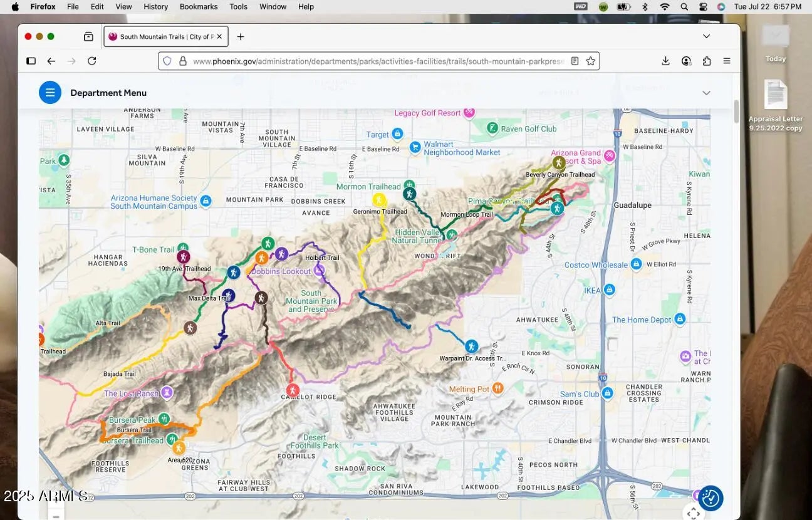Click the Camelot Ridge red hiker marker
Screen dimensions: 812x520
pyautogui.click(x=291, y=391)
